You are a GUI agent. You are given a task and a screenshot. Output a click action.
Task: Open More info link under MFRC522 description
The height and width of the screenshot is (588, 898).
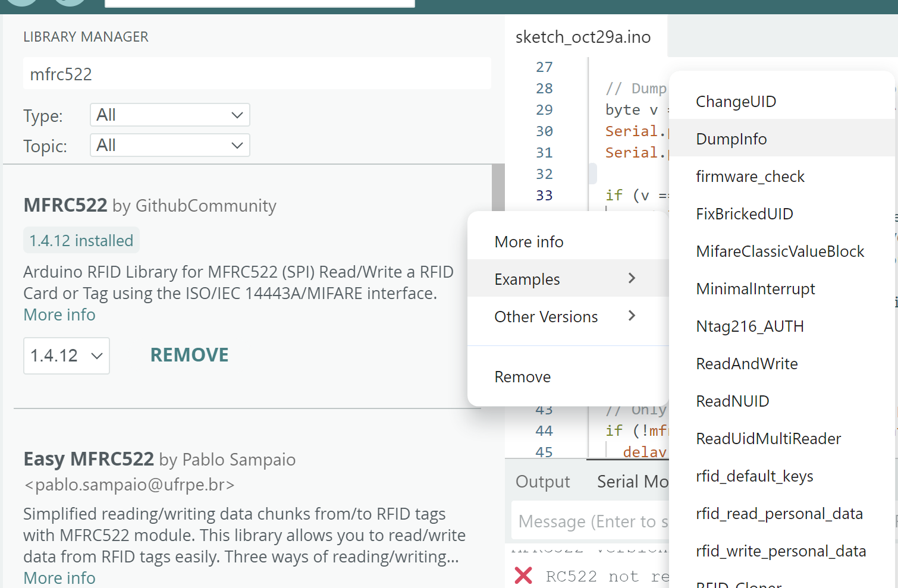pyautogui.click(x=59, y=315)
